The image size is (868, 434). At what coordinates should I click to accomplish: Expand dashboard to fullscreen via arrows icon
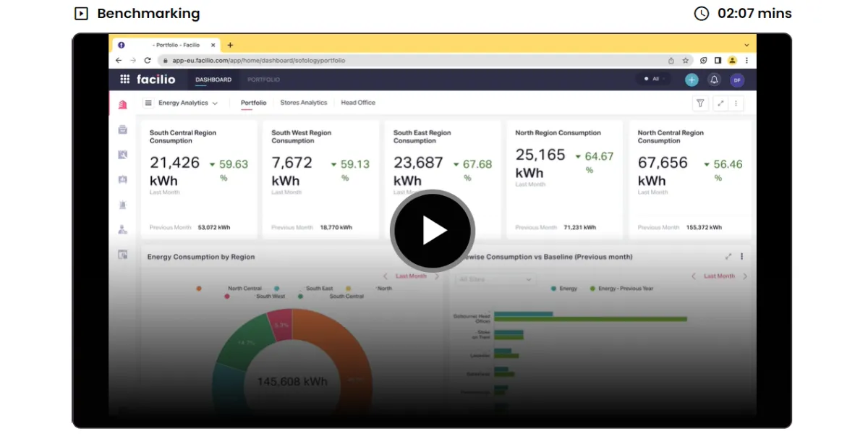pos(720,103)
